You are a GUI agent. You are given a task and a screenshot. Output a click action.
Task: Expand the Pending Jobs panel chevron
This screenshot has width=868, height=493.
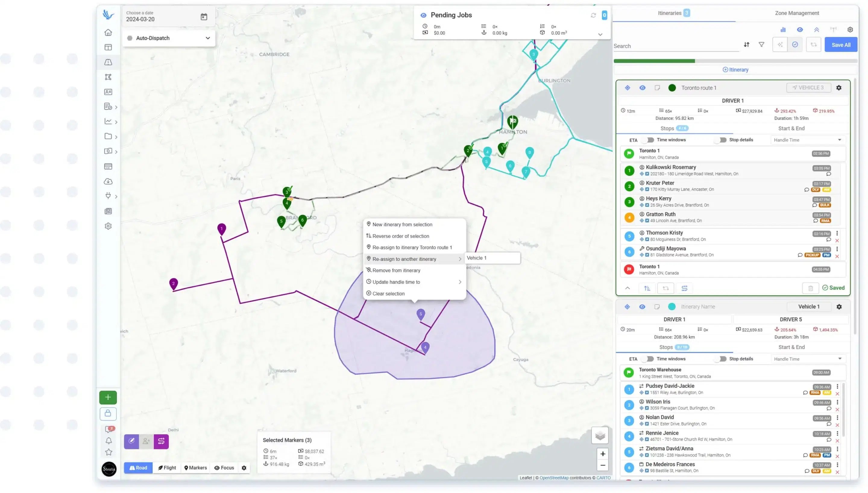pos(600,34)
